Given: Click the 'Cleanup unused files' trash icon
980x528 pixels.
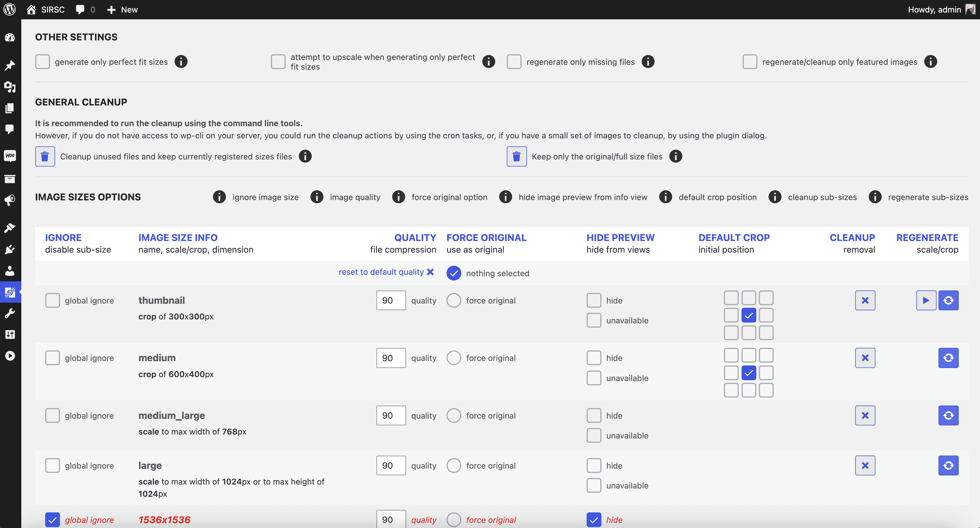Looking at the screenshot, I should 45,156.
